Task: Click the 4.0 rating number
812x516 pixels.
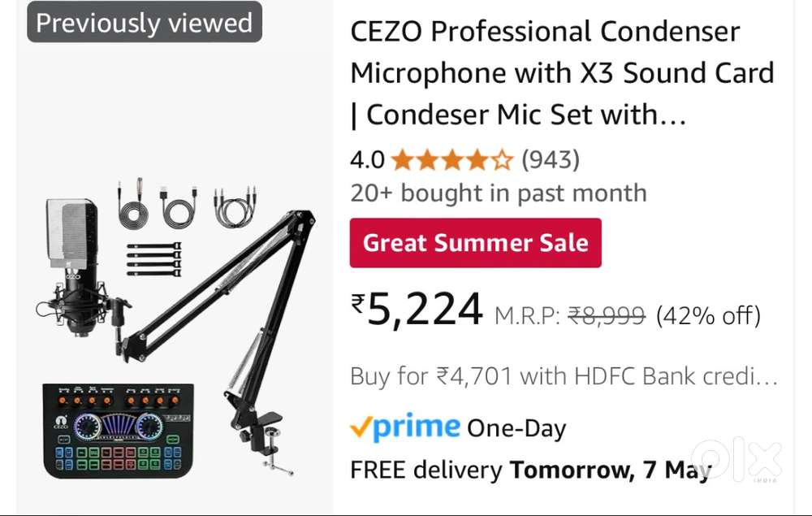Action: tap(367, 160)
